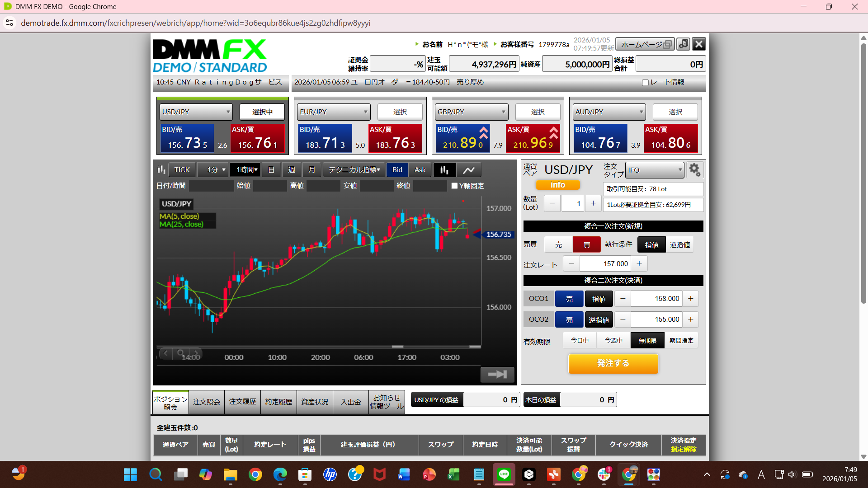The width and height of the screenshot is (868, 488).
Task: Open LINE app from taskbar
Action: [x=504, y=474]
